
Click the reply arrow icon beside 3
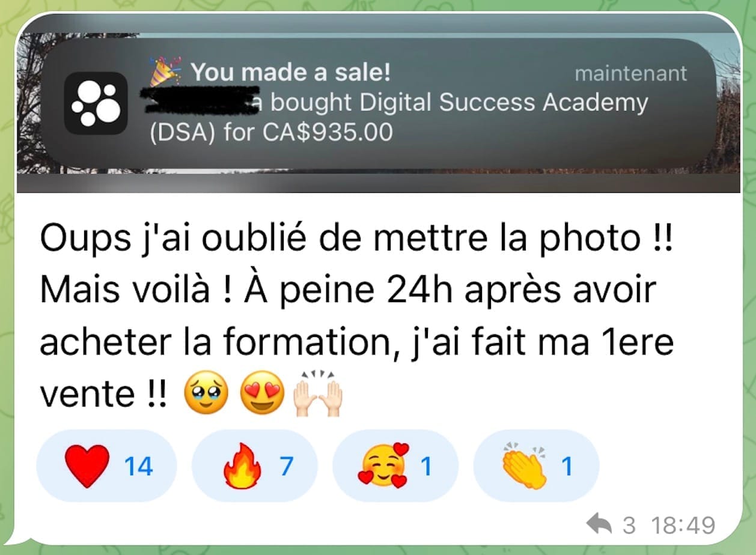(x=599, y=526)
